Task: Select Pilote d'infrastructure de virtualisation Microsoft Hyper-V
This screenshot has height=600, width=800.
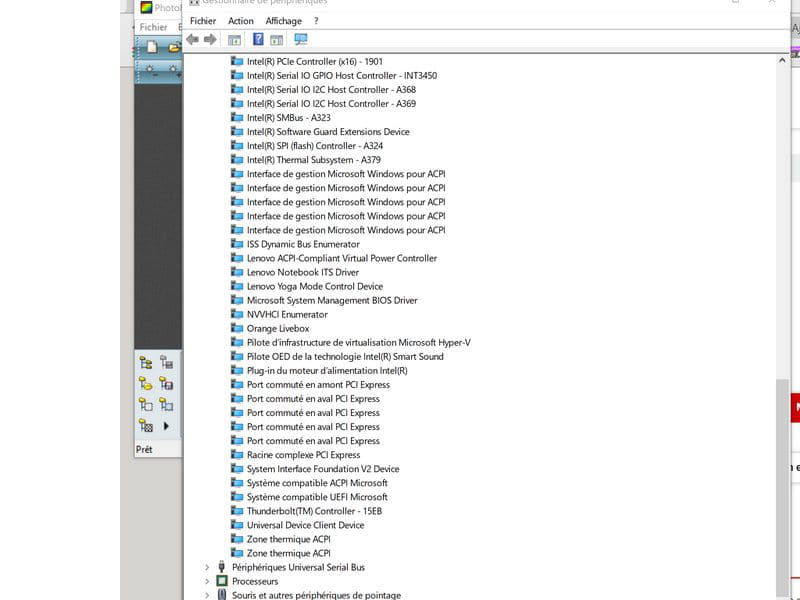Action: 358,342
